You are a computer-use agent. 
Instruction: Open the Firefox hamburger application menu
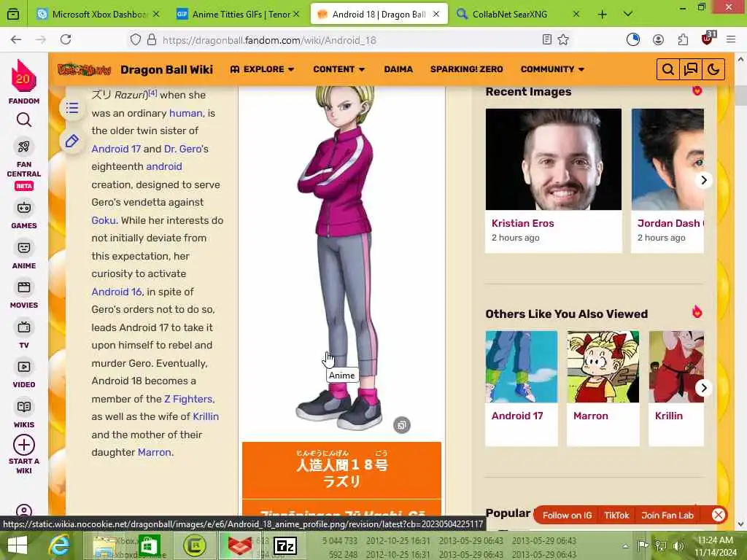point(731,39)
